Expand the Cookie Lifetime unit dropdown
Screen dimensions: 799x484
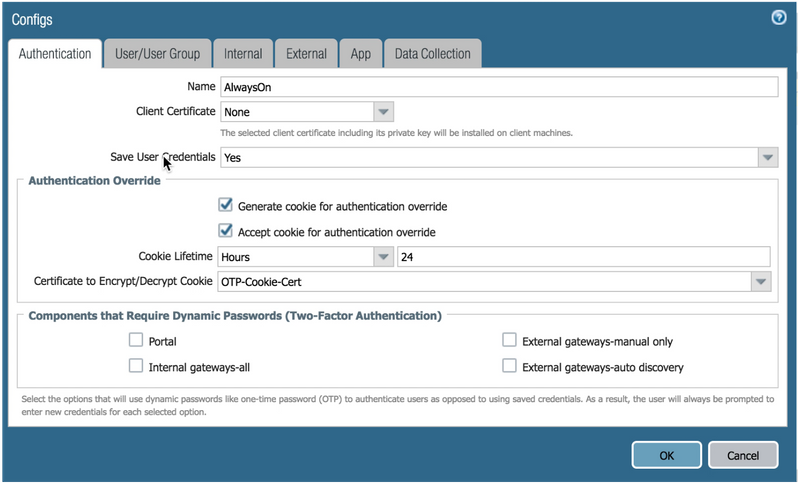(x=384, y=257)
